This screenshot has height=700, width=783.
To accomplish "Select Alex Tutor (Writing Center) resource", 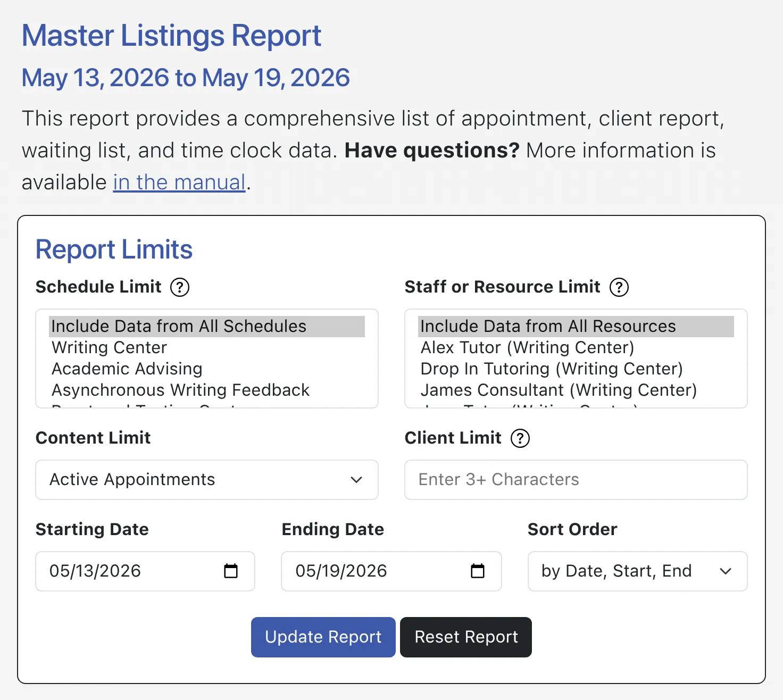I will [x=576, y=347].
